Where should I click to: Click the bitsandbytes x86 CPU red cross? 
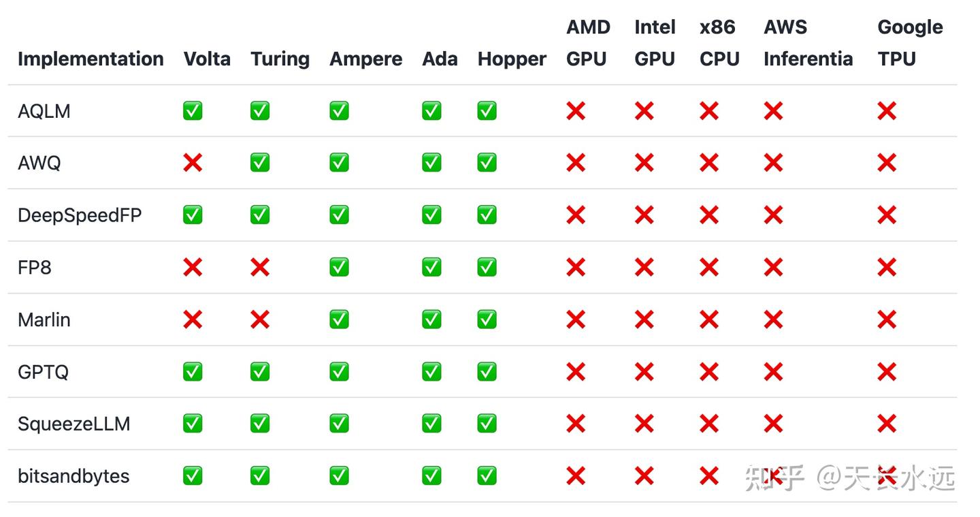pyautogui.click(x=709, y=475)
